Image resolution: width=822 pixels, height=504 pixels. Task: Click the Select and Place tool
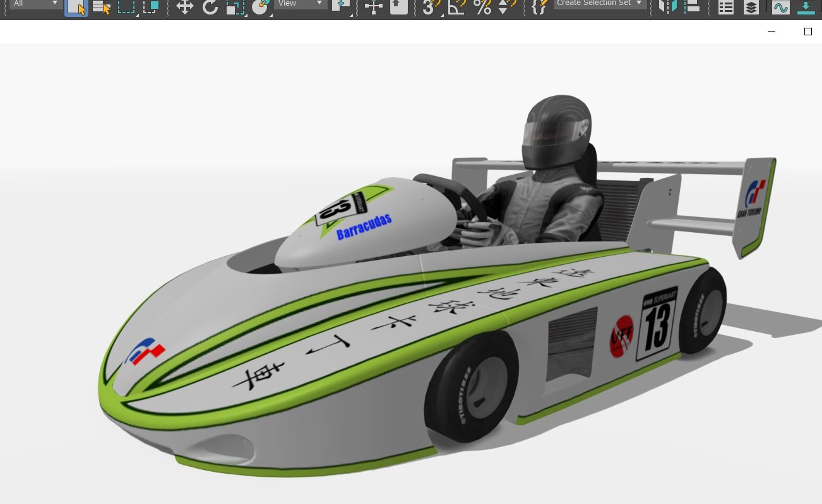(260, 7)
